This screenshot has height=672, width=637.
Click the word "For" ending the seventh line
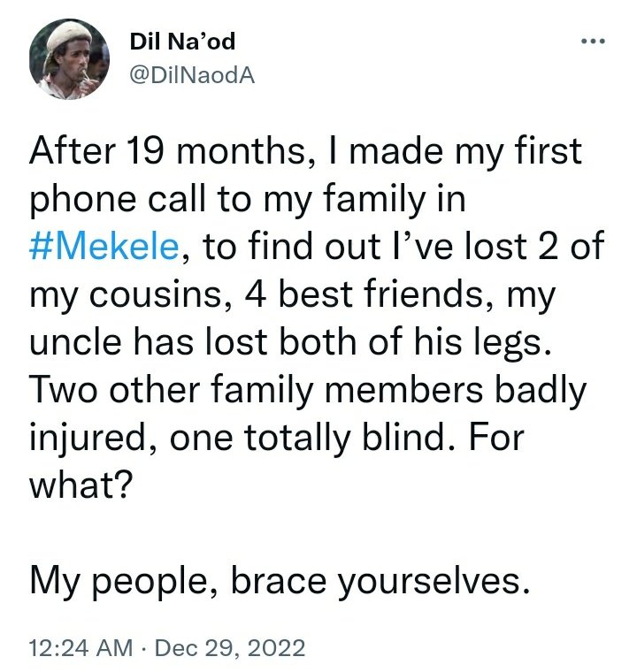[x=496, y=438]
